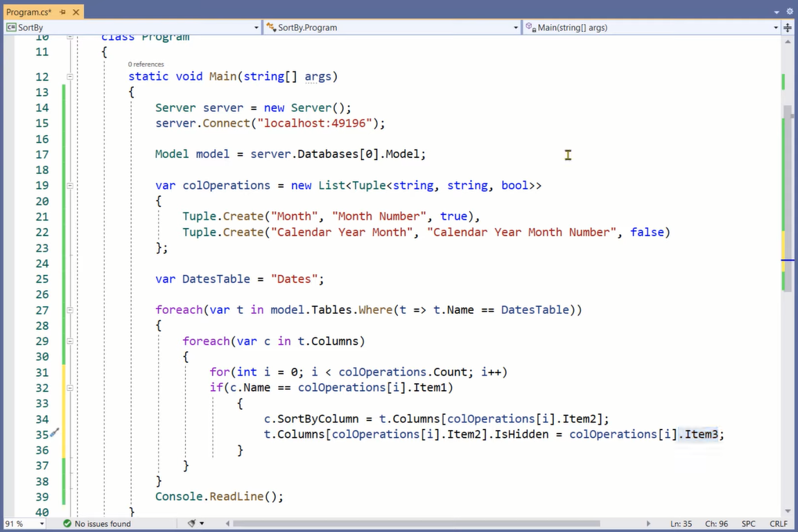Screen dimensions: 798x532
Task: Open the code cleanup broom icon
Action: pyautogui.click(x=192, y=524)
